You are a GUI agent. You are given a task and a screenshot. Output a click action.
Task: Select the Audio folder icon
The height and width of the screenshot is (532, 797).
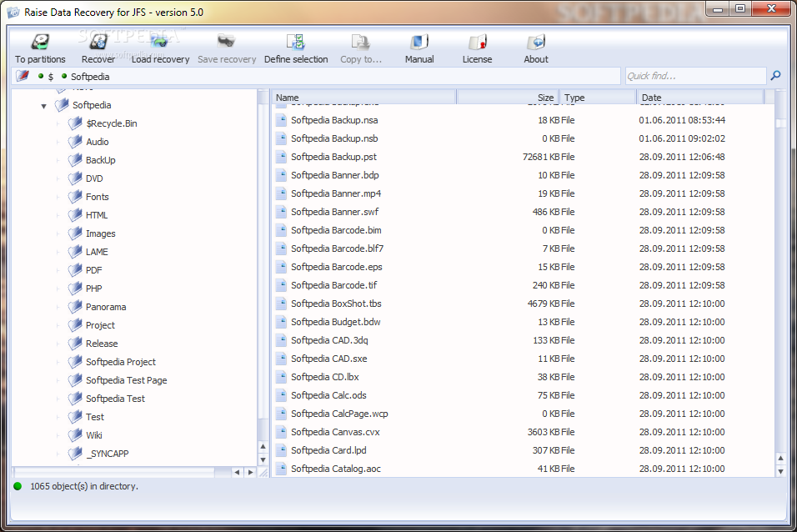tap(75, 142)
